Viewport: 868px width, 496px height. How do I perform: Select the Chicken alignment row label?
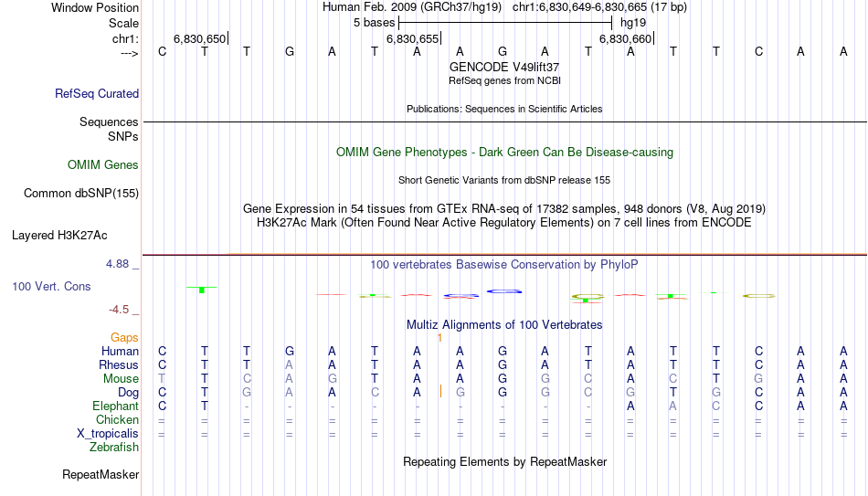(117, 420)
